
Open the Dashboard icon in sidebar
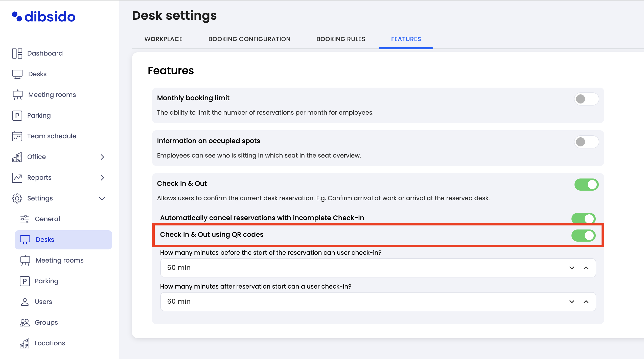point(17,53)
